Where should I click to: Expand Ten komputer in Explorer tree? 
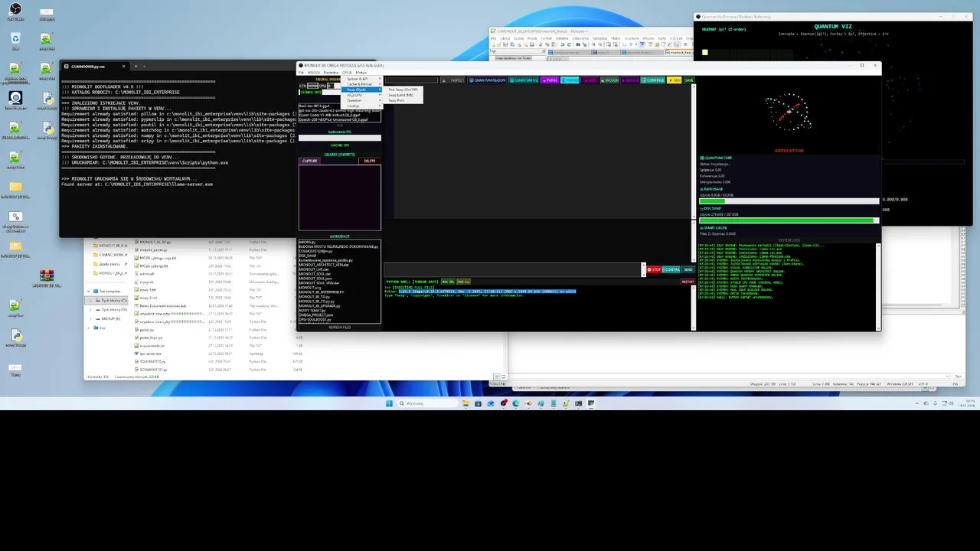click(89, 292)
